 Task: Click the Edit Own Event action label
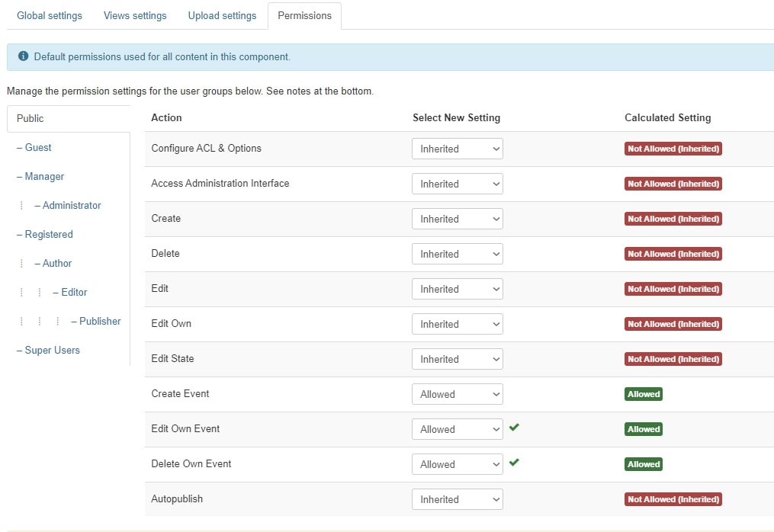coord(185,428)
